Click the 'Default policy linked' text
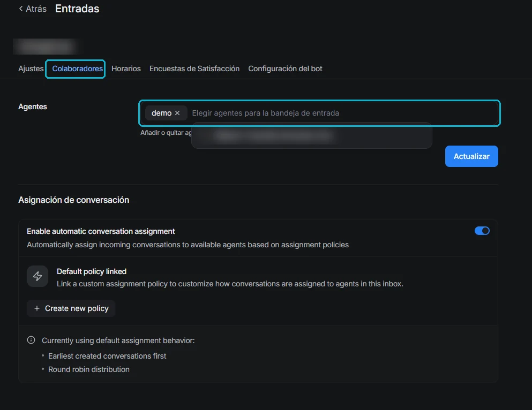 coord(92,271)
